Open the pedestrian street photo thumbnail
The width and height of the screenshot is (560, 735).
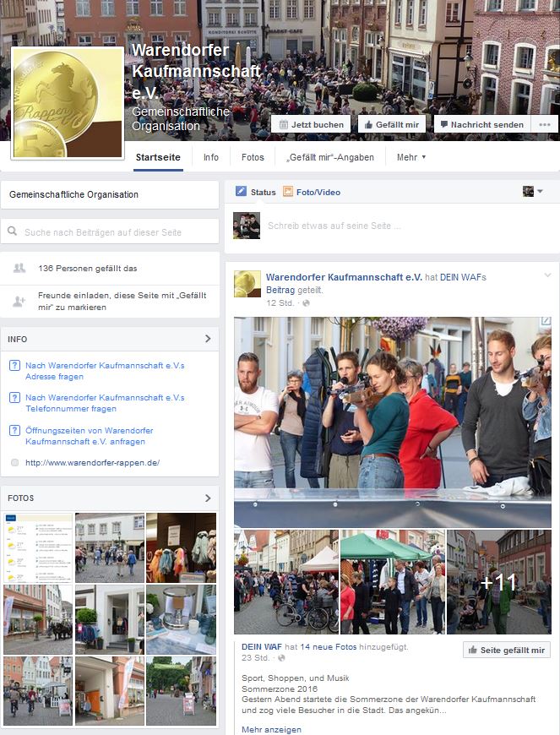(x=110, y=547)
